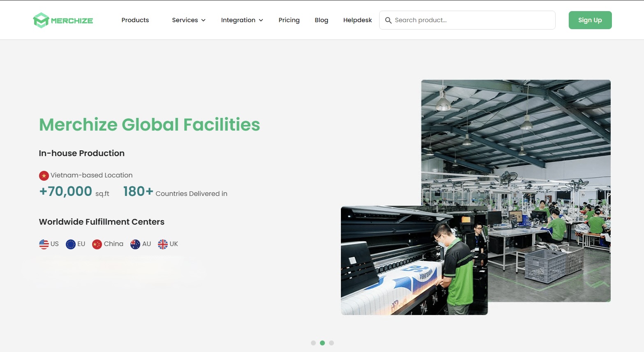Viewport: 644px width, 352px height.
Task: Expand the Integration dropdown menu
Action: click(x=242, y=20)
